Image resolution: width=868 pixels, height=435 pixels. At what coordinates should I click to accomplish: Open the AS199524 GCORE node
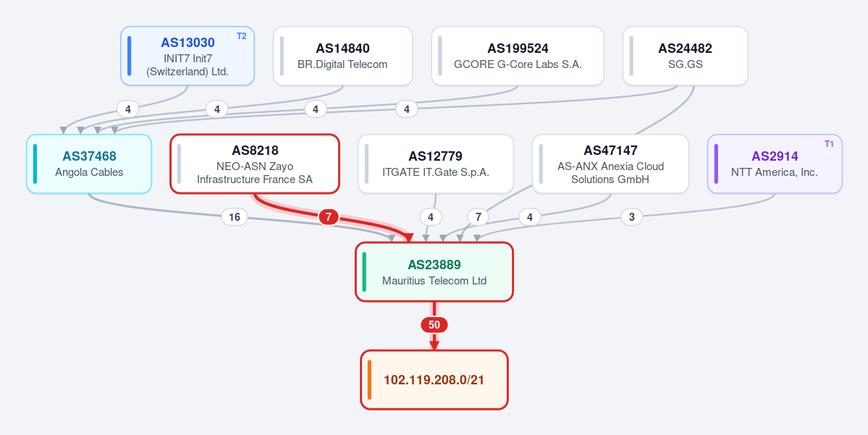[518, 56]
